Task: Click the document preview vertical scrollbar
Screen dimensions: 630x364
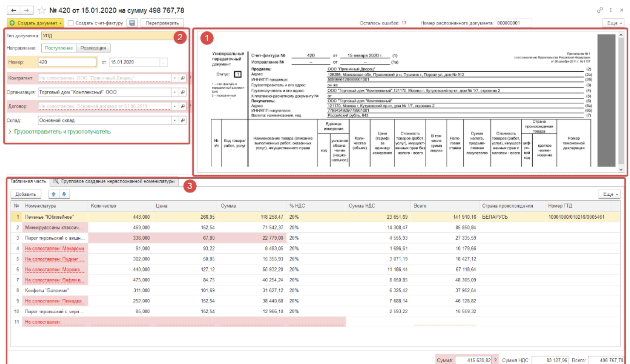Action: (621, 100)
